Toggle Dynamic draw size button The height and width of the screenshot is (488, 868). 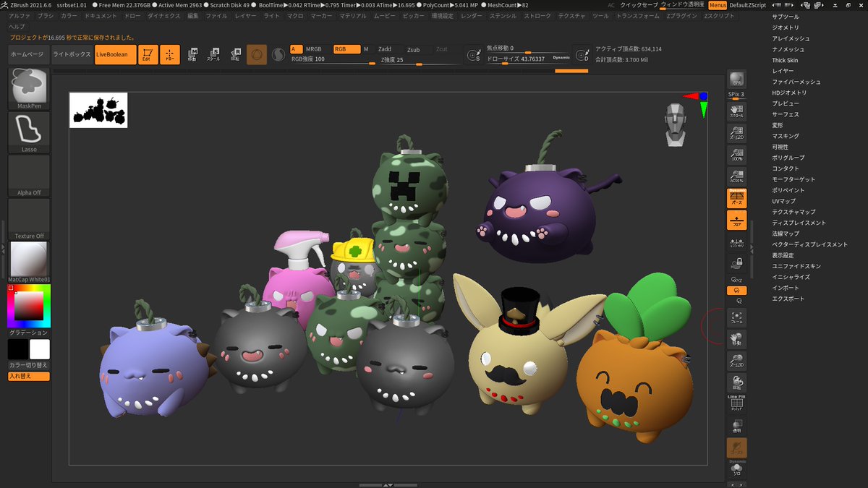click(561, 58)
